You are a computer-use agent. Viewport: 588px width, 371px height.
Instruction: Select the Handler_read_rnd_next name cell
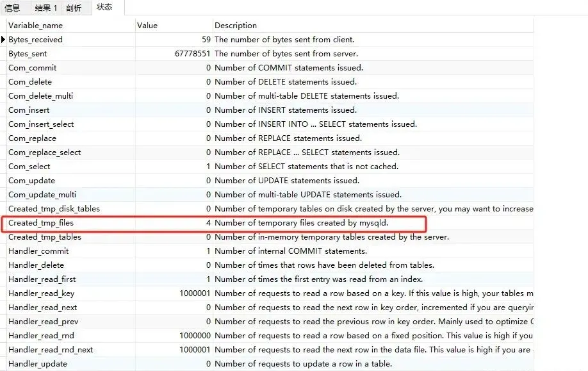(x=51, y=350)
